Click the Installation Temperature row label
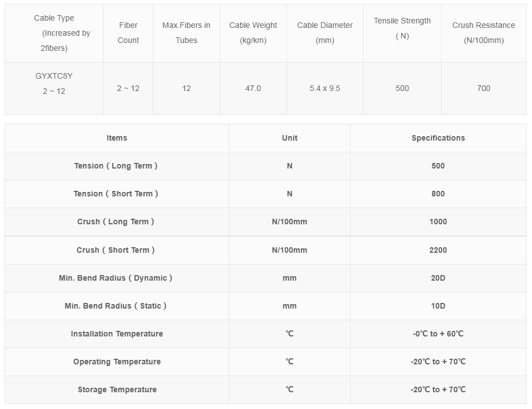 click(117, 334)
